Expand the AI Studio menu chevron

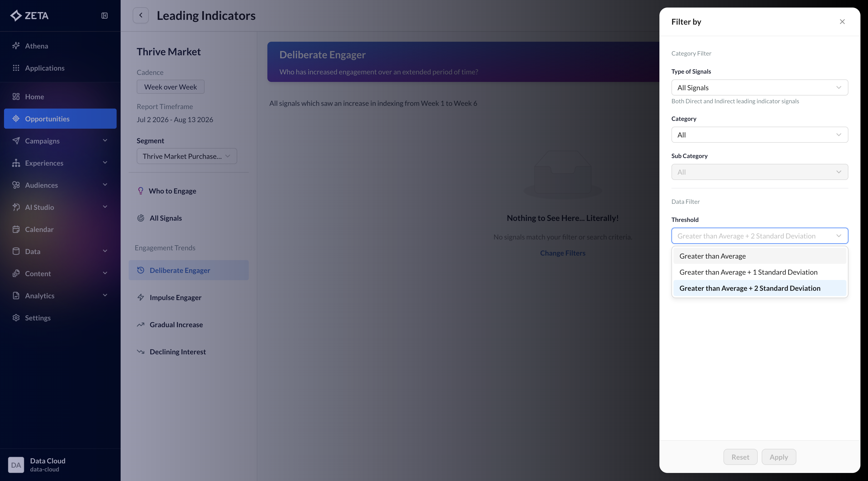pos(105,207)
